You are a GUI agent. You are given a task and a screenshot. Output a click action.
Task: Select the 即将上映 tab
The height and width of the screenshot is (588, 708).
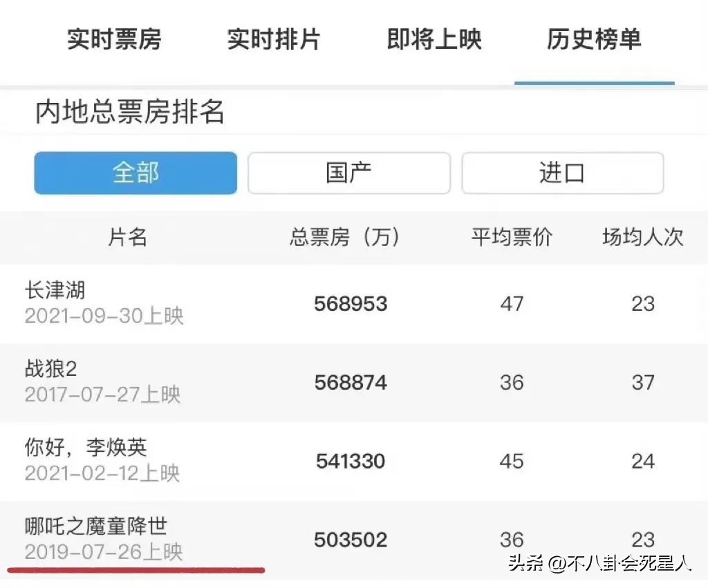point(434,40)
